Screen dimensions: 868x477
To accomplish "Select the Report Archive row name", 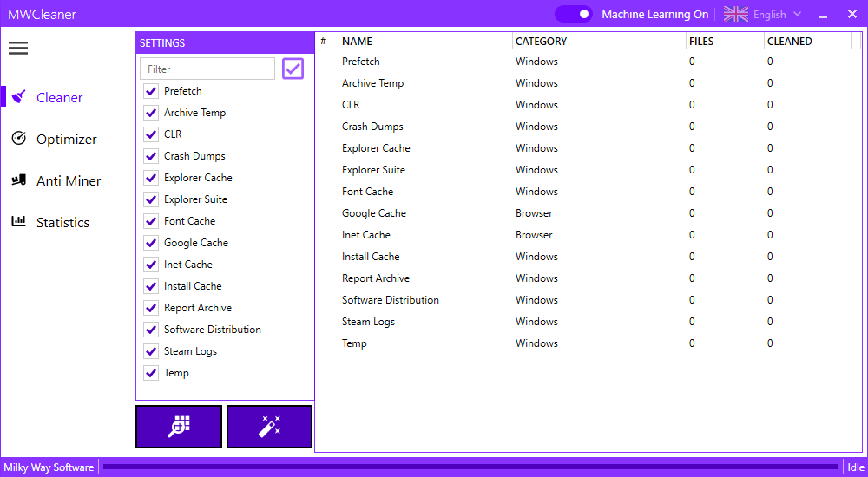I will click(376, 278).
